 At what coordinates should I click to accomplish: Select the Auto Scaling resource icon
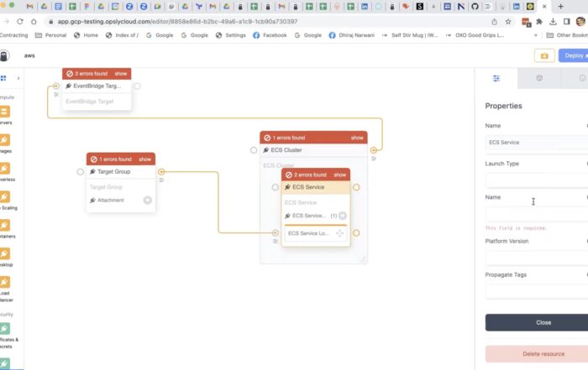coord(5,197)
